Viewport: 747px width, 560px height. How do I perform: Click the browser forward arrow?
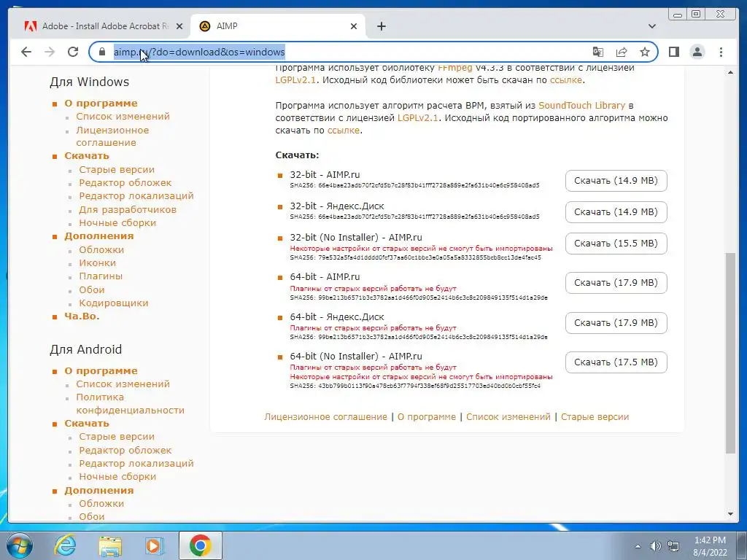tap(50, 52)
